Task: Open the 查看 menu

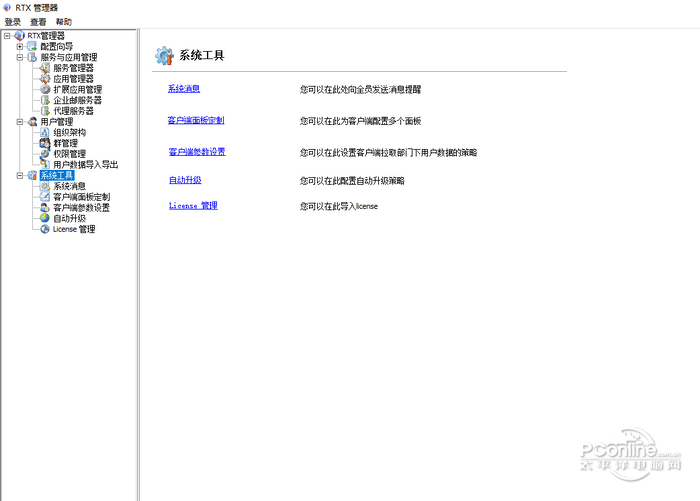Action: click(38, 22)
